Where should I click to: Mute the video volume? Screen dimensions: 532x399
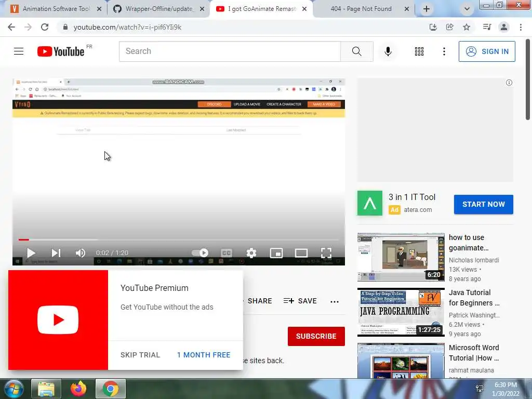pyautogui.click(x=81, y=253)
